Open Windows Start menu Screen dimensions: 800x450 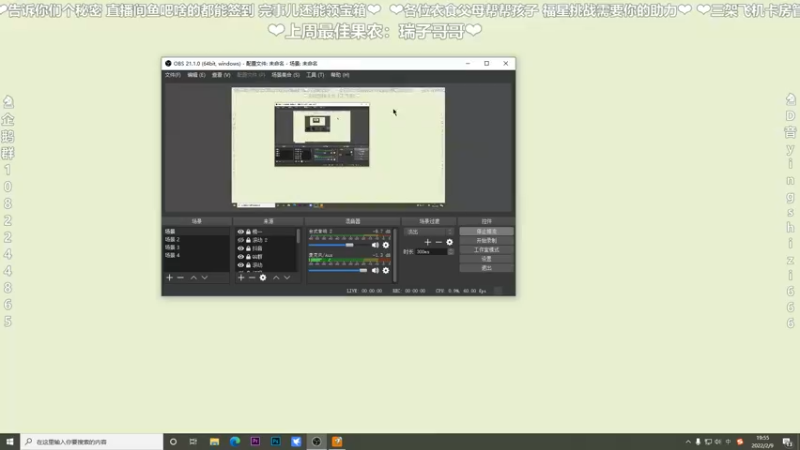(x=10, y=442)
